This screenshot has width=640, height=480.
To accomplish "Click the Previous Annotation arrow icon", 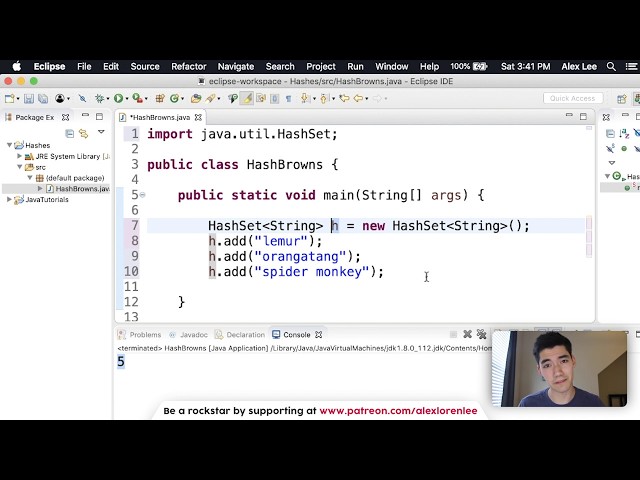I will (324, 98).
